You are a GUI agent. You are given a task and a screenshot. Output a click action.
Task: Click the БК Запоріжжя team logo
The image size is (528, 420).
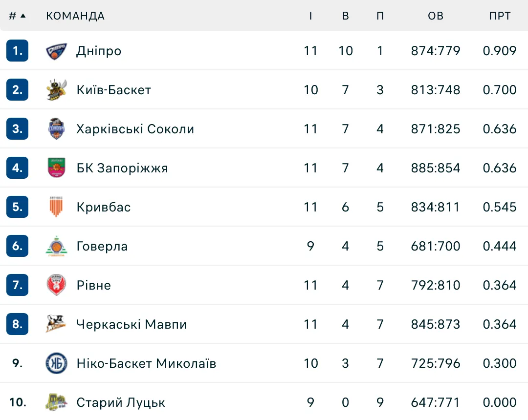57,168
